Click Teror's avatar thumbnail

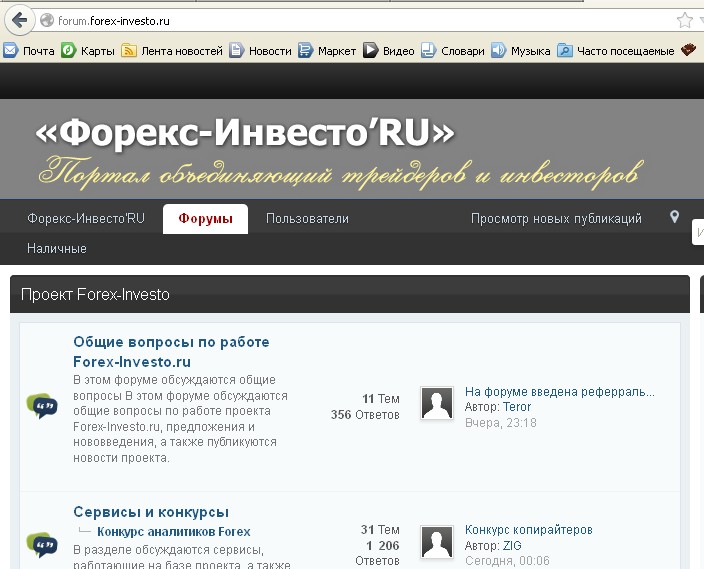pos(436,403)
